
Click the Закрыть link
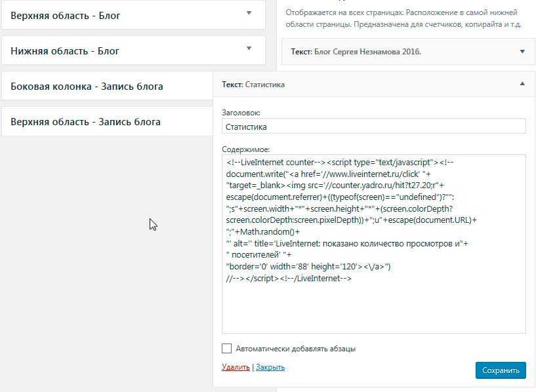pyautogui.click(x=270, y=367)
